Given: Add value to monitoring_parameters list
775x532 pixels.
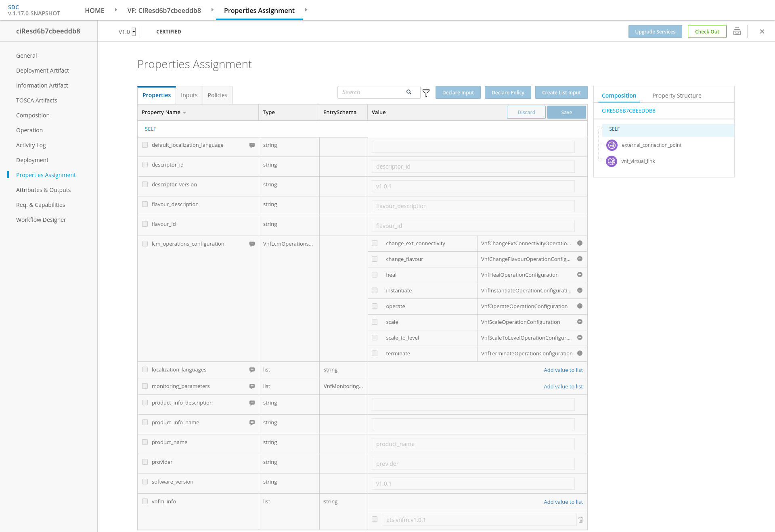Looking at the screenshot, I should click(x=563, y=386).
